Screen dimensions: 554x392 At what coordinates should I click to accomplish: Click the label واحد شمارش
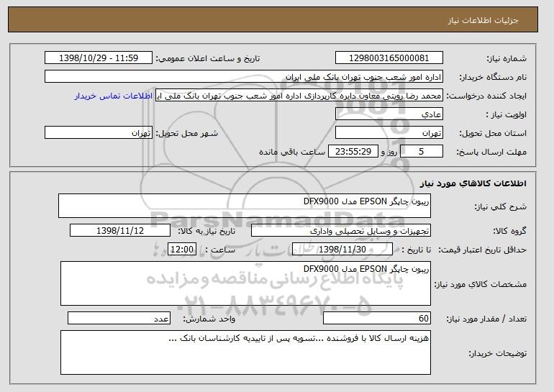click(209, 319)
